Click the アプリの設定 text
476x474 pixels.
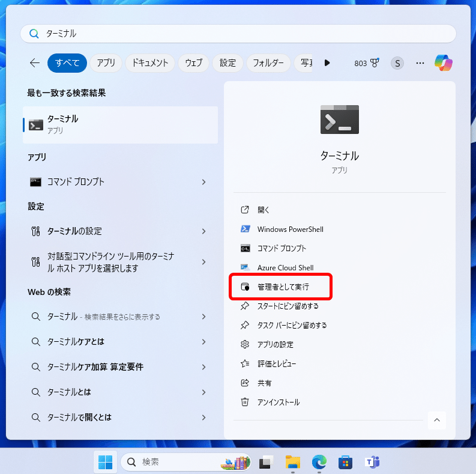point(276,345)
